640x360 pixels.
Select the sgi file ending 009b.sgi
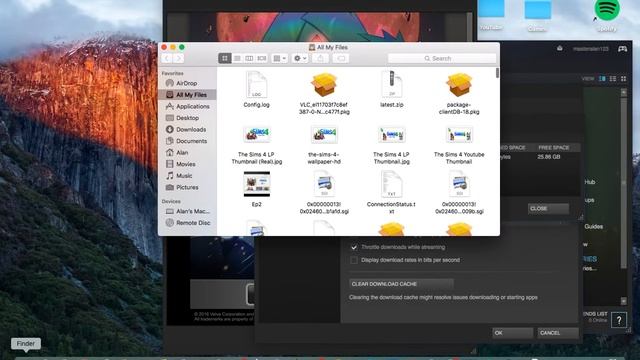(x=459, y=184)
